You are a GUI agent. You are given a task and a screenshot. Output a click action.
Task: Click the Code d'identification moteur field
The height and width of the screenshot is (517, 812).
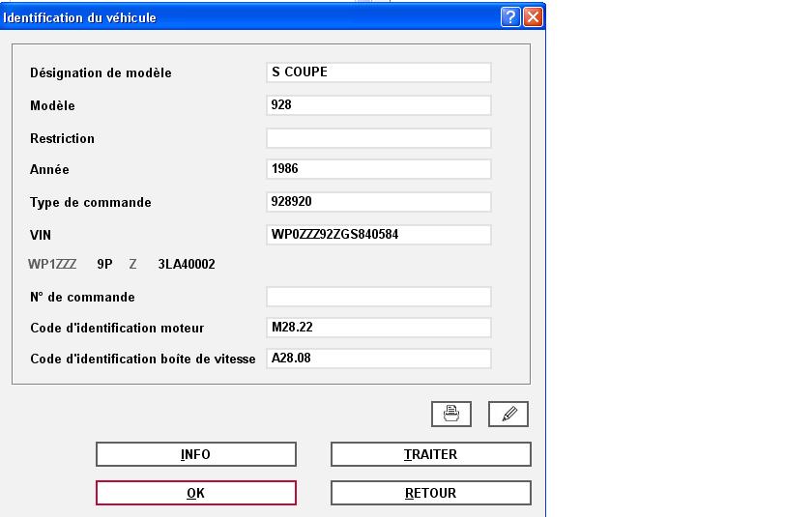(x=379, y=328)
